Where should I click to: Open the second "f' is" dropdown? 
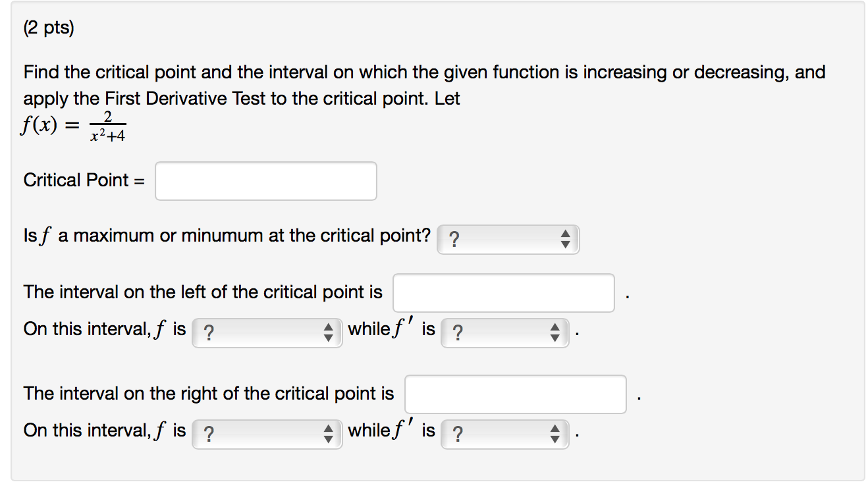(504, 434)
